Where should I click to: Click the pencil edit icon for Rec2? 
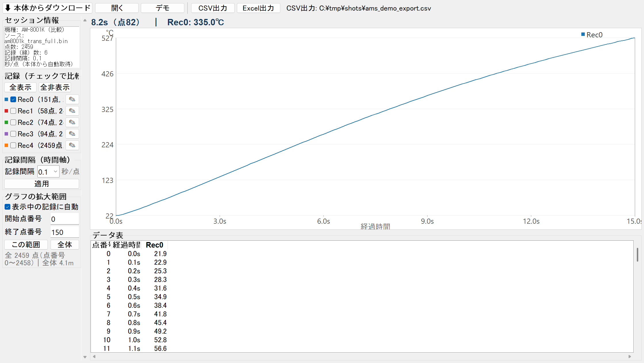coord(72,122)
